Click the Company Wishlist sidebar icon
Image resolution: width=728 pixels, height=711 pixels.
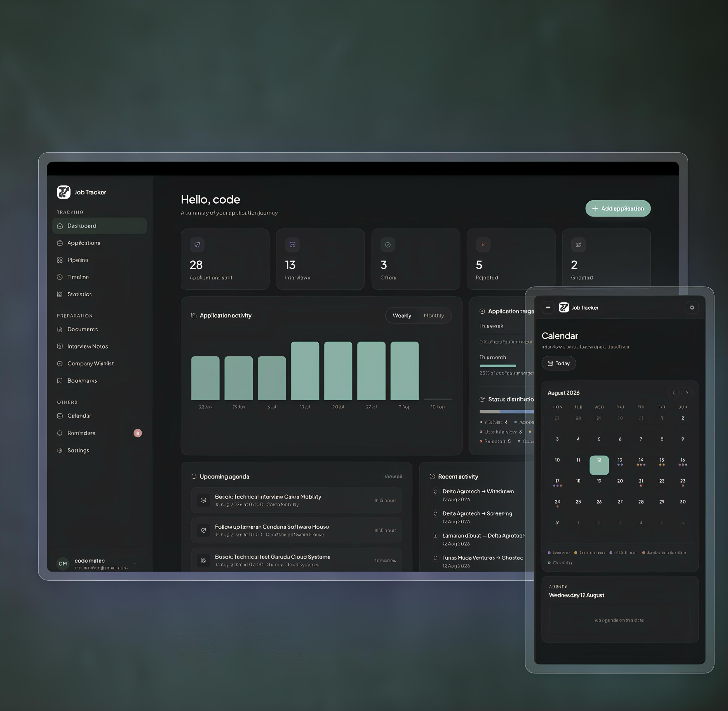point(60,363)
